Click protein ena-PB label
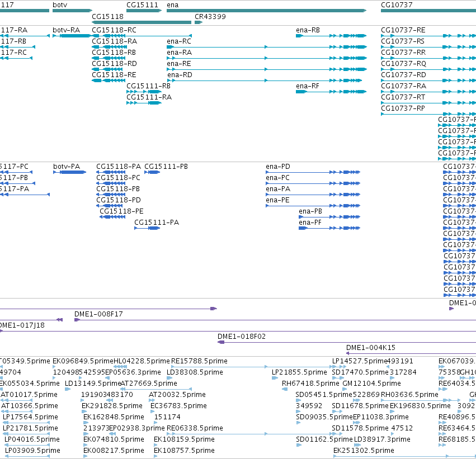476x459 pixels. pyautogui.click(x=310, y=211)
